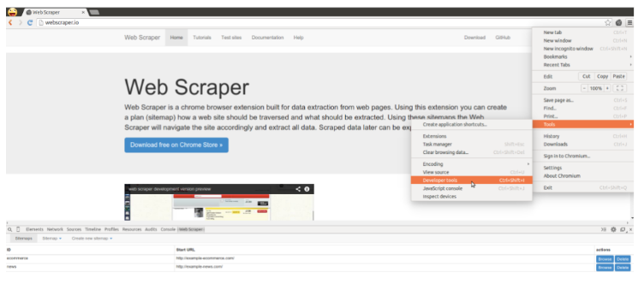Switch to DevTools Web Scraper tab
The width and height of the screenshot is (644, 308).
191,229
